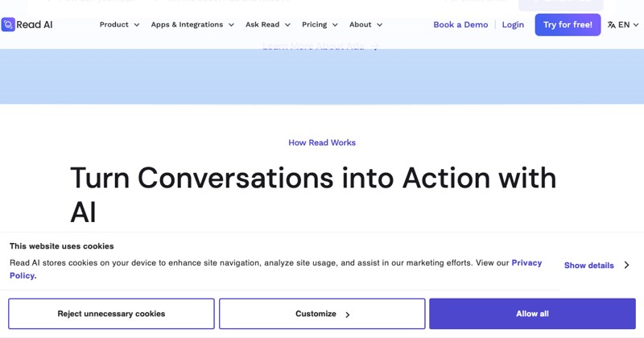Expand the Apps & Integrations chevron

tap(231, 25)
